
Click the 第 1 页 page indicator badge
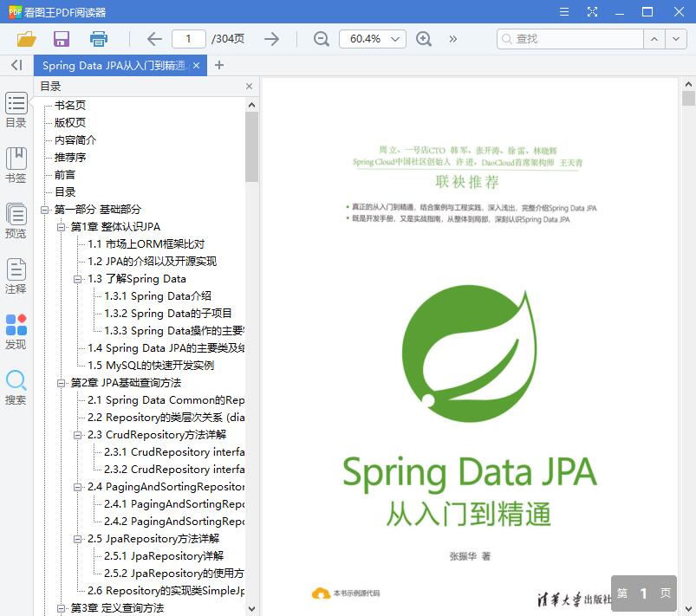[x=644, y=593]
